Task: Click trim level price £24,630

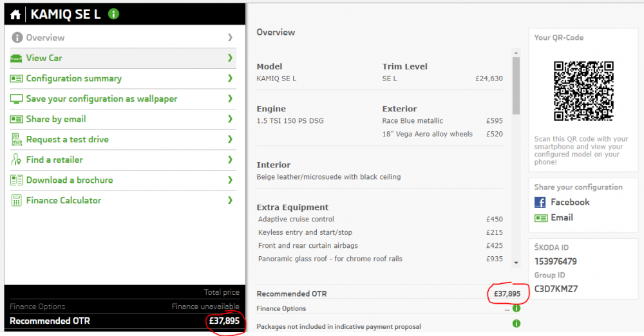Action: tap(489, 79)
